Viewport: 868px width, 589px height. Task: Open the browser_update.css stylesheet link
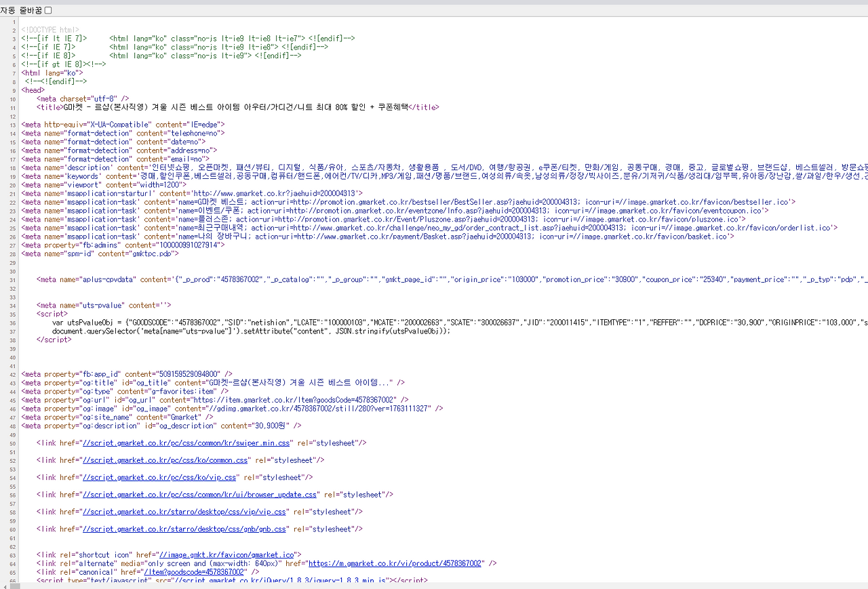pos(200,495)
